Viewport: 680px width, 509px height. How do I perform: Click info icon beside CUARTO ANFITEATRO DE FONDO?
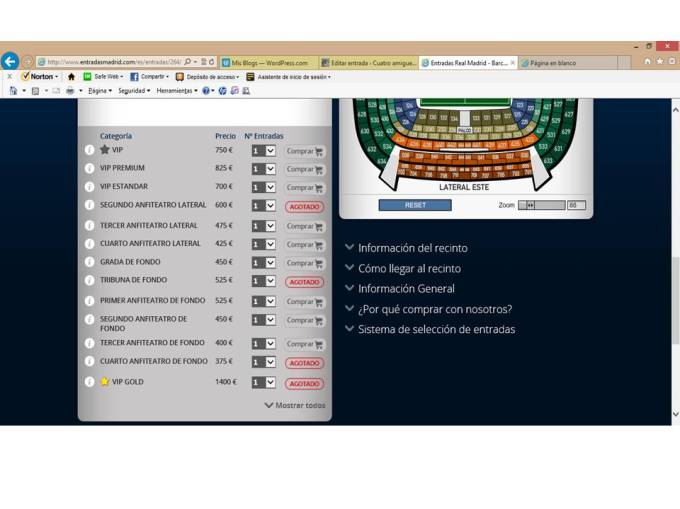[89, 361]
